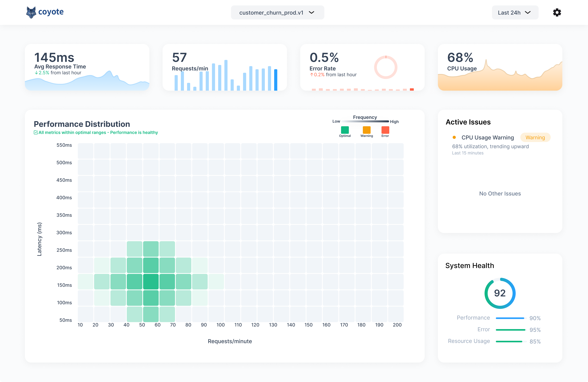Click the Warning badge on CPU Usage Warning

(x=535, y=137)
